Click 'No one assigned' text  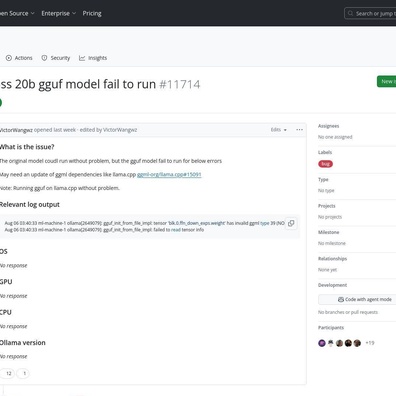coord(335,137)
